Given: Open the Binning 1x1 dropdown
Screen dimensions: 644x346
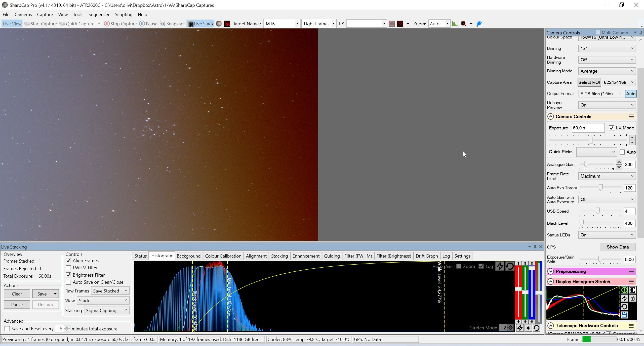Looking at the screenshot, I should [x=607, y=48].
